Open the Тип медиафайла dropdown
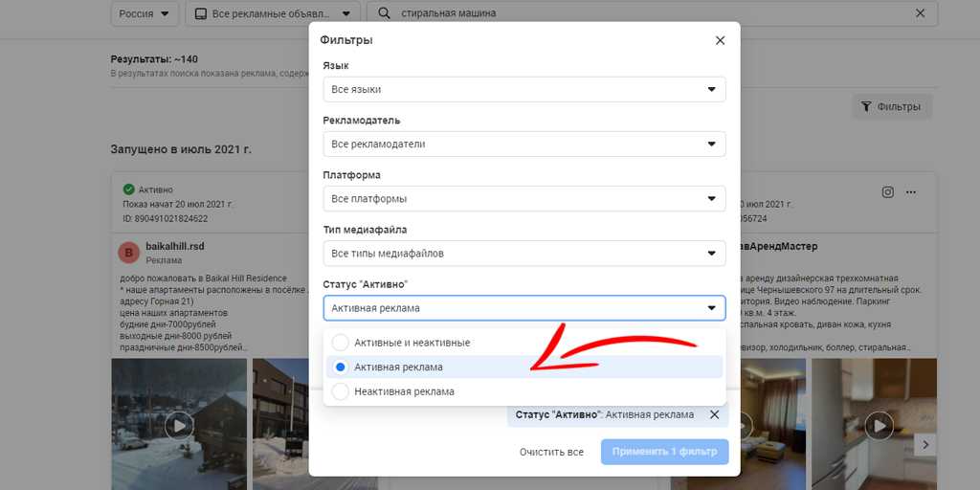The width and height of the screenshot is (980, 490). (x=523, y=253)
